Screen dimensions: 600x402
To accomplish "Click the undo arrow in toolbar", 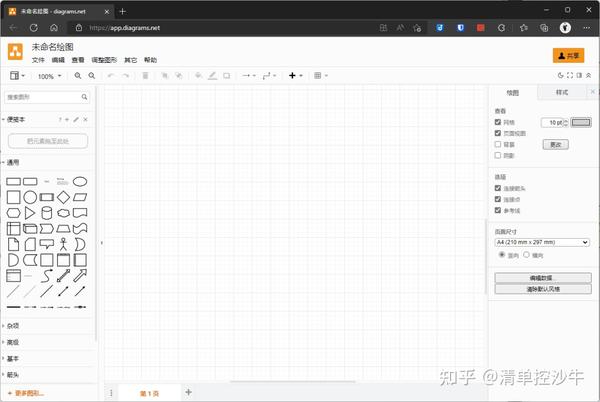I will pyautogui.click(x=111, y=76).
